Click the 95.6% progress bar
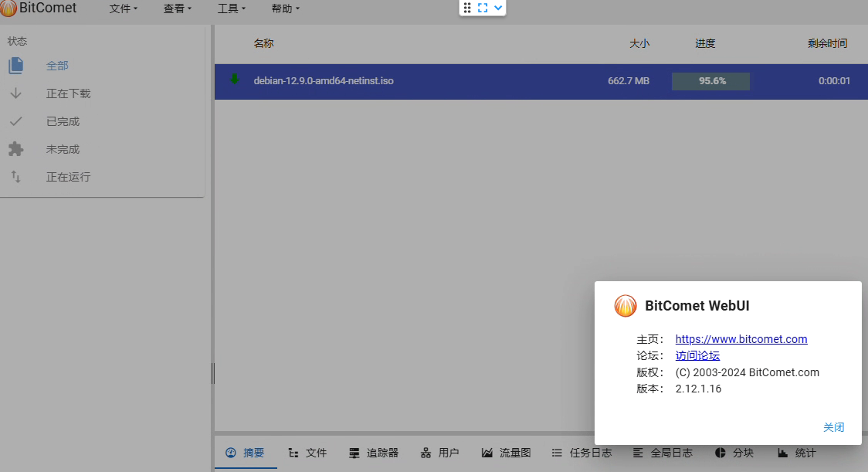Viewport: 868px width, 472px height. tap(710, 80)
